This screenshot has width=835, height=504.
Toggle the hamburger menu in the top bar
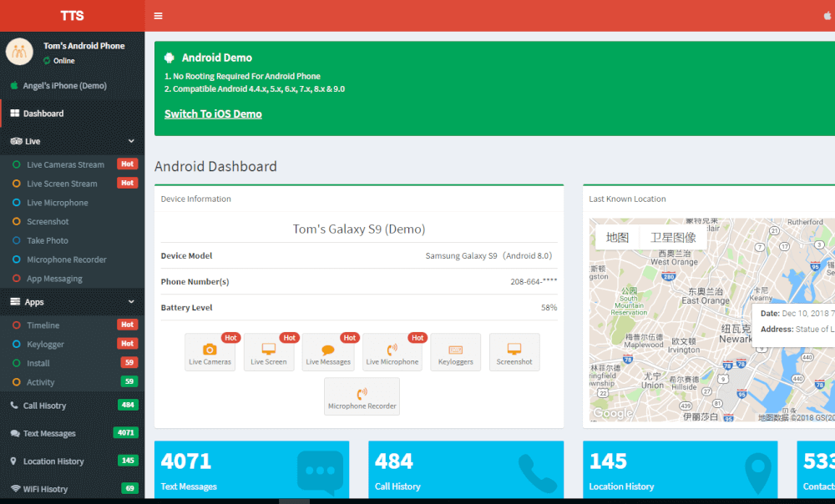point(158,16)
